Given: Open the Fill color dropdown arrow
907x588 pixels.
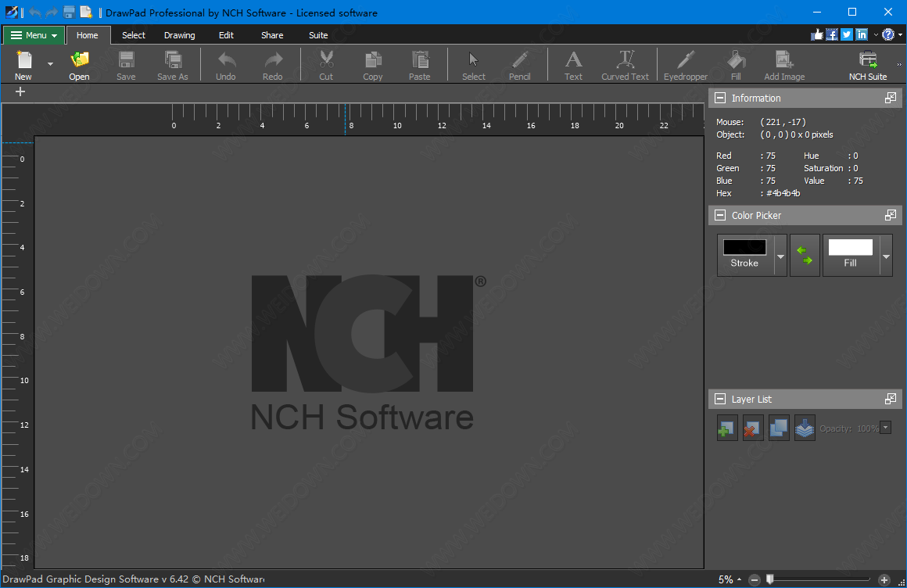Looking at the screenshot, I should [x=886, y=256].
